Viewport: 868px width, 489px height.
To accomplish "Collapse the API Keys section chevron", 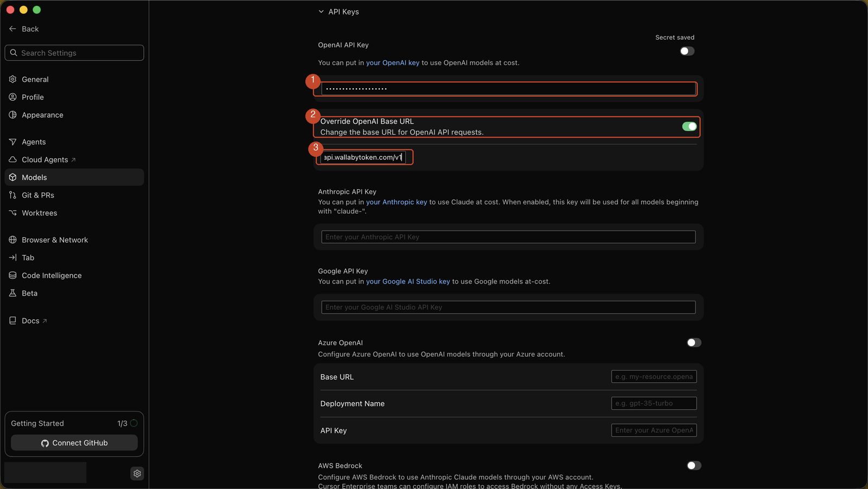I will (x=321, y=11).
